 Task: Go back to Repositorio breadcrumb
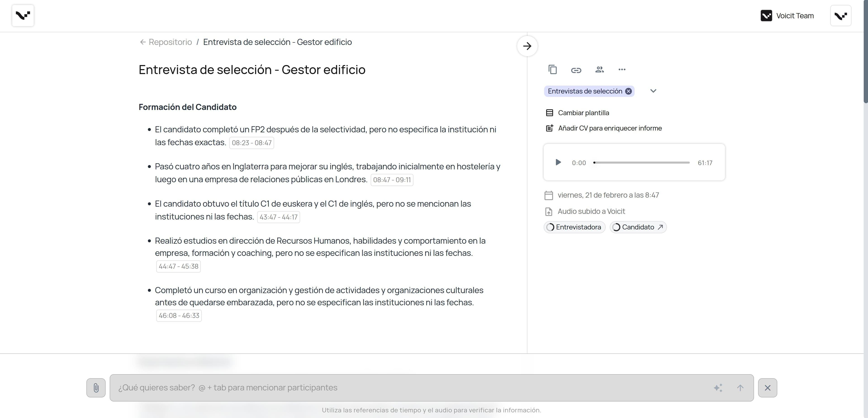click(x=170, y=42)
